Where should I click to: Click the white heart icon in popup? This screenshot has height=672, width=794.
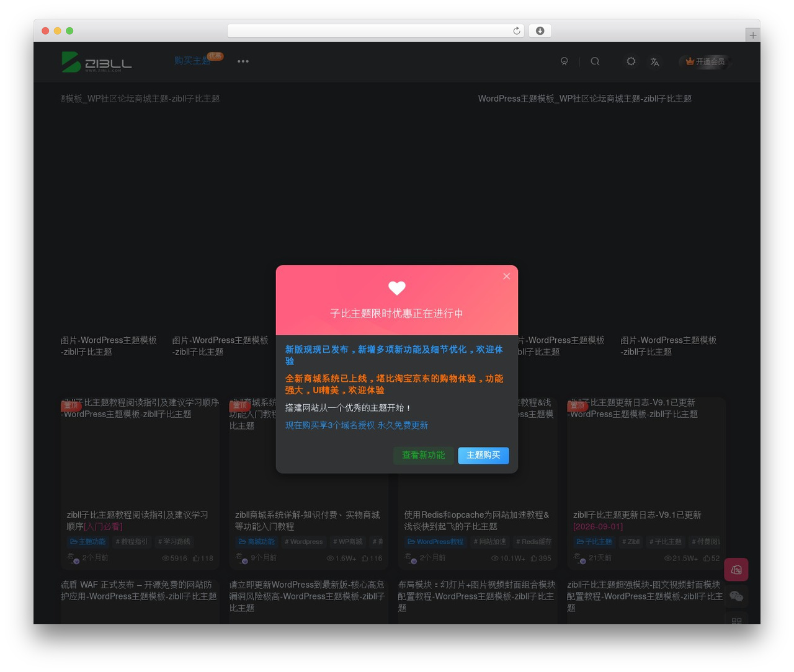click(397, 288)
